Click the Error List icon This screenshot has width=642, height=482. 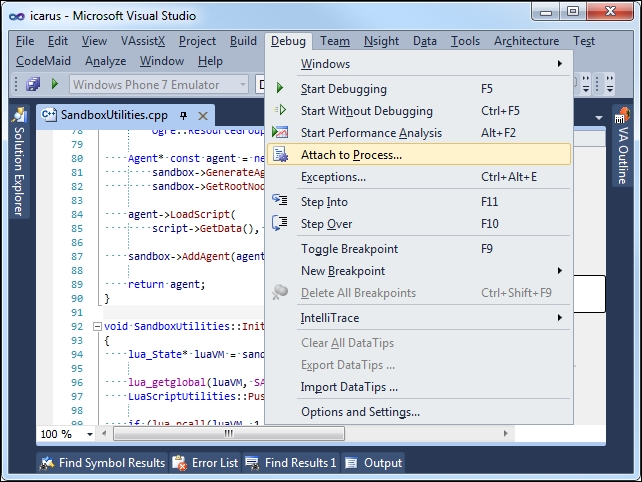tap(179, 463)
